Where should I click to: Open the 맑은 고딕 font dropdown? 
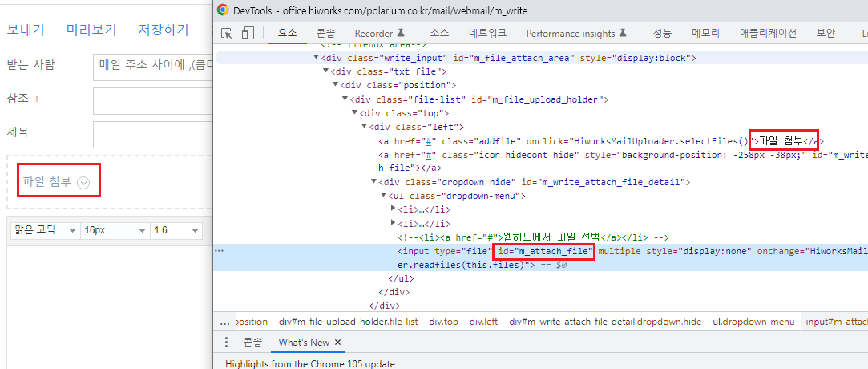tap(44, 230)
